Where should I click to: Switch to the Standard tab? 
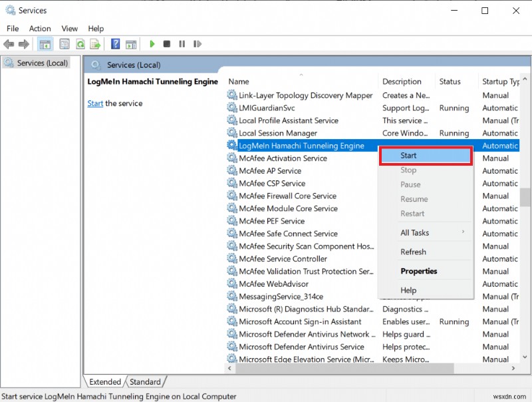pyautogui.click(x=146, y=381)
